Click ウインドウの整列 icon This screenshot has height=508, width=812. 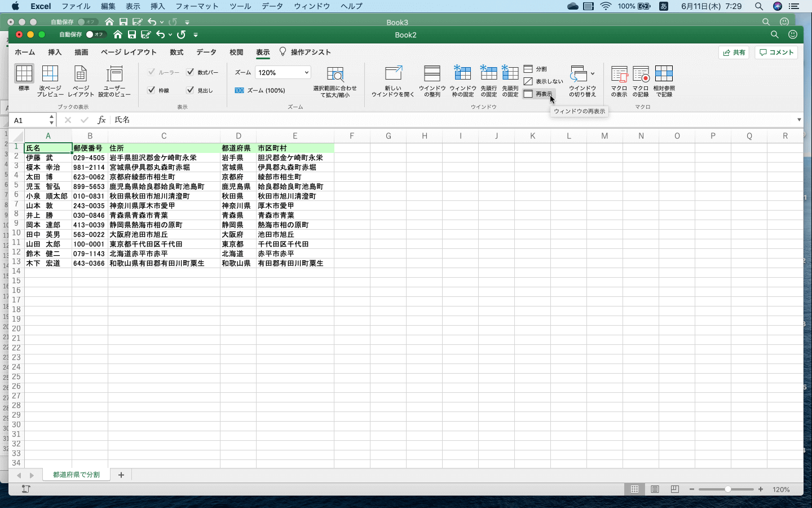(432, 81)
